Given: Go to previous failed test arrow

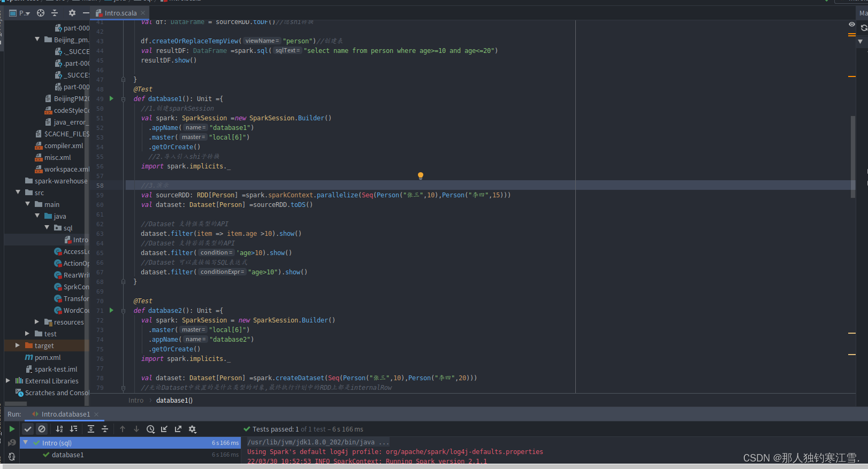Looking at the screenshot, I should (x=123, y=429).
